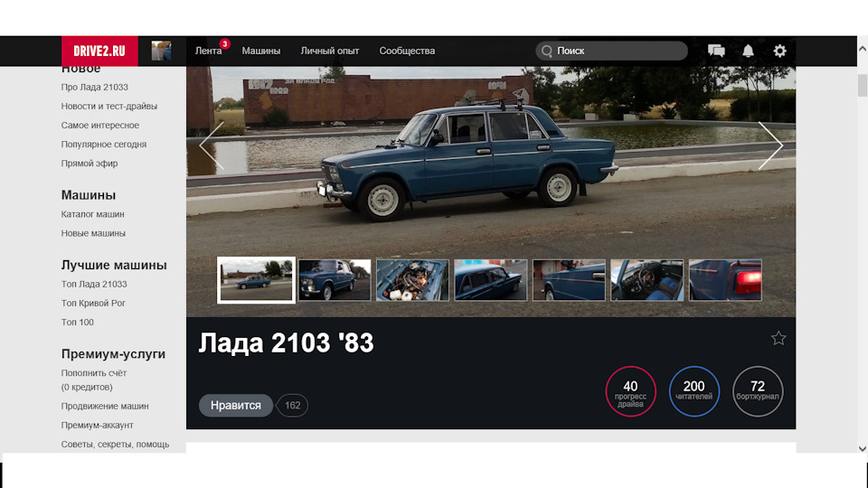The width and height of the screenshot is (868, 488).
Task: Click the search magnifier icon
Action: click(547, 51)
